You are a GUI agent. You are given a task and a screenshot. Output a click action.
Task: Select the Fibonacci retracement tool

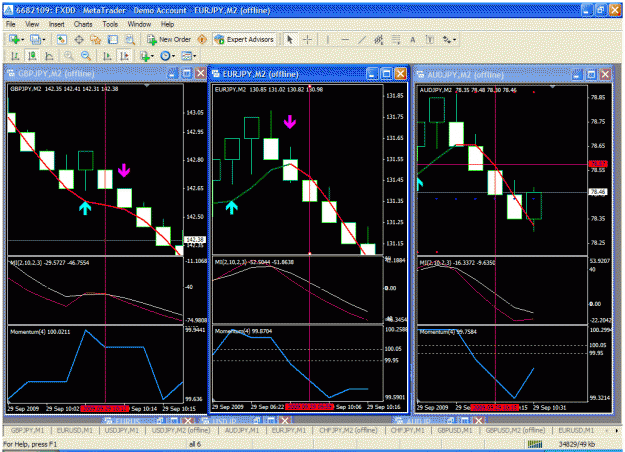coord(396,39)
